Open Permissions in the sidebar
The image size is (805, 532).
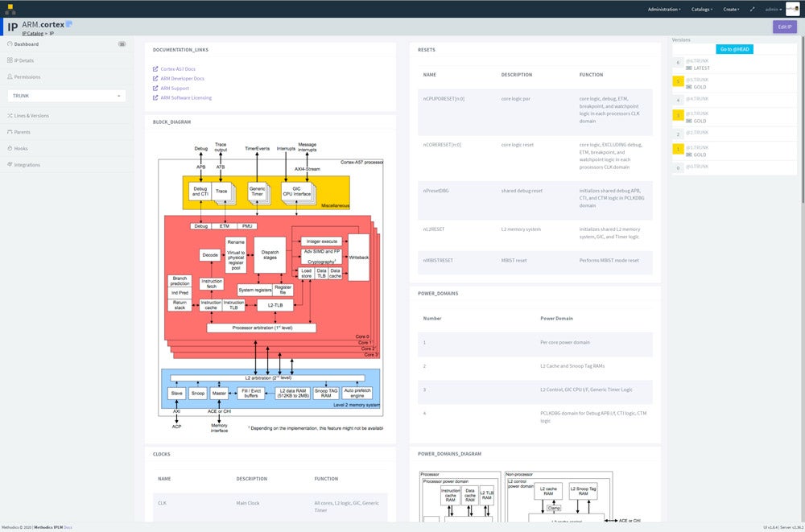(67, 76)
